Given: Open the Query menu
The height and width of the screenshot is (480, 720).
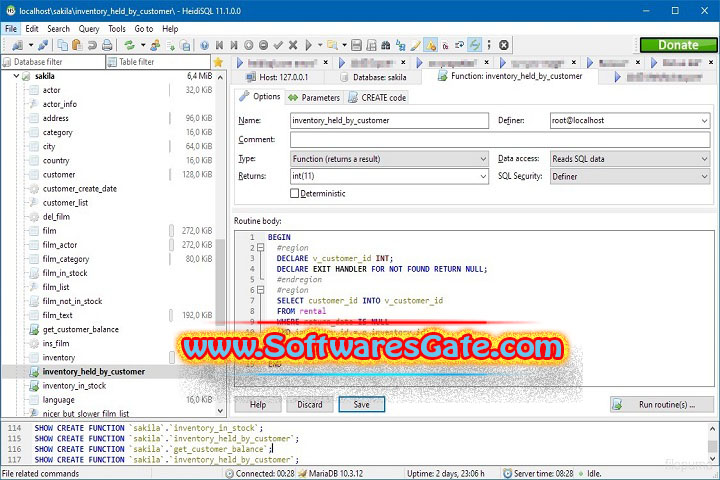Looking at the screenshot, I should point(89,28).
